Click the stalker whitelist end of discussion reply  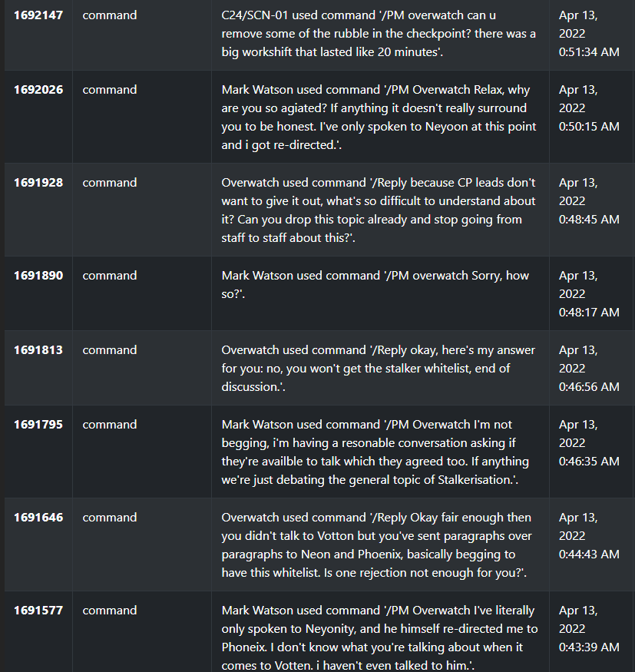tap(379, 369)
